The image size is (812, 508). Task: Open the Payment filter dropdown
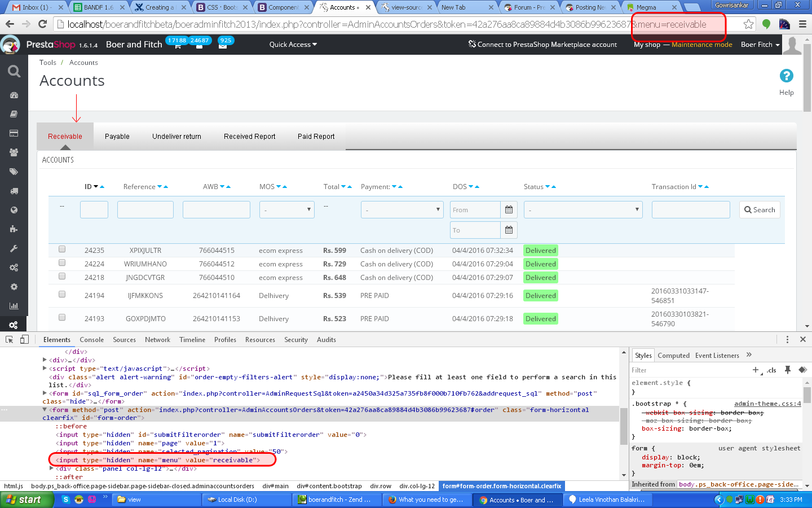click(x=402, y=210)
